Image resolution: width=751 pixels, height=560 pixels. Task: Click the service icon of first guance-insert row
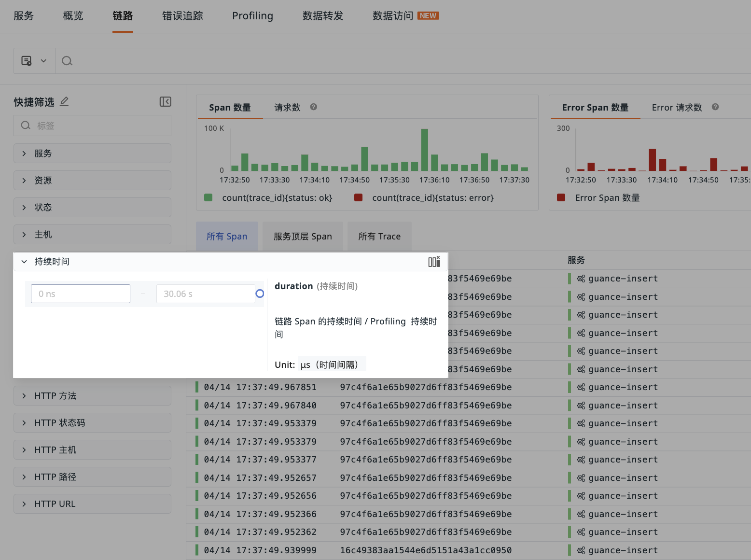click(581, 279)
